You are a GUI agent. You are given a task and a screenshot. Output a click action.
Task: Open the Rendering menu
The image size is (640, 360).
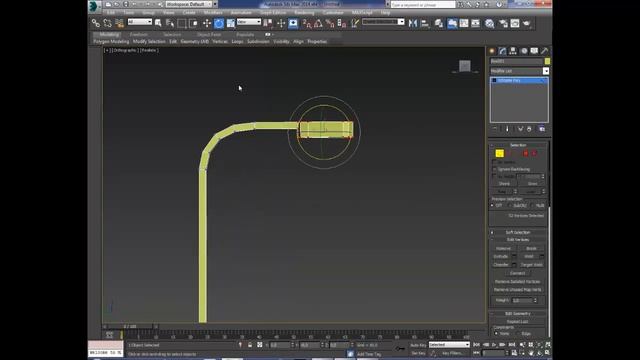(x=304, y=13)
